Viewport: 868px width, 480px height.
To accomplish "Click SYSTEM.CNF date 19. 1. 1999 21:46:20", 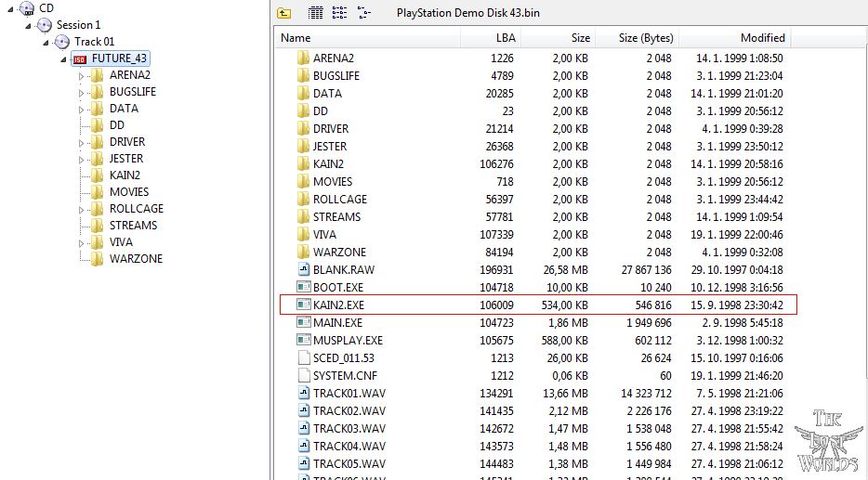I will click(x=737, y=376).
